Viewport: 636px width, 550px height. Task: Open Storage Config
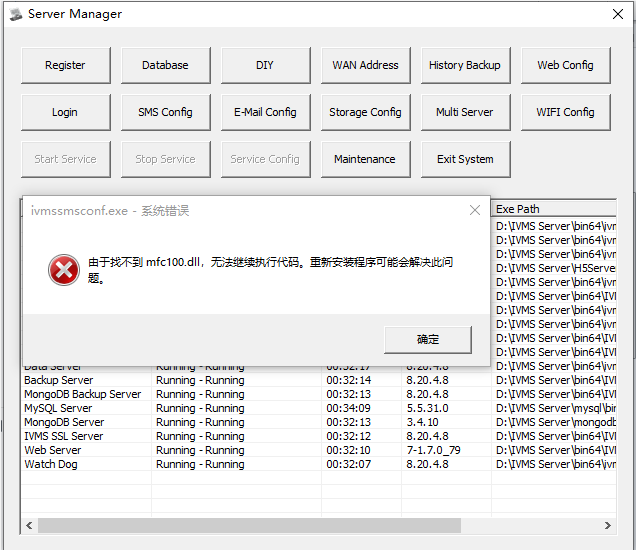365,112
